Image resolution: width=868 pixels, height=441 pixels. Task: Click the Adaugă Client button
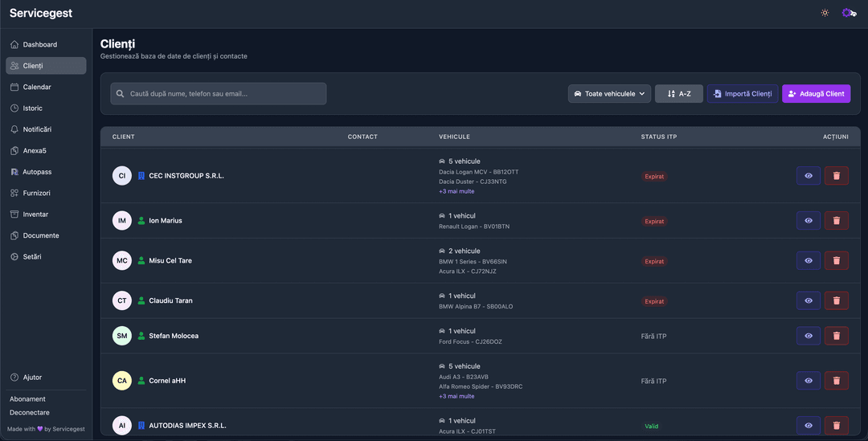tap(816, 94)
